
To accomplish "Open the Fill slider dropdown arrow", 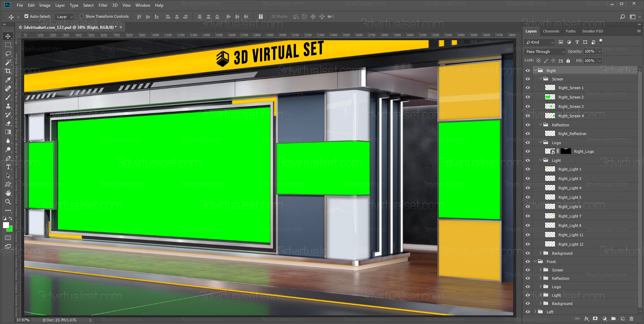I will (x=599, y=61).
